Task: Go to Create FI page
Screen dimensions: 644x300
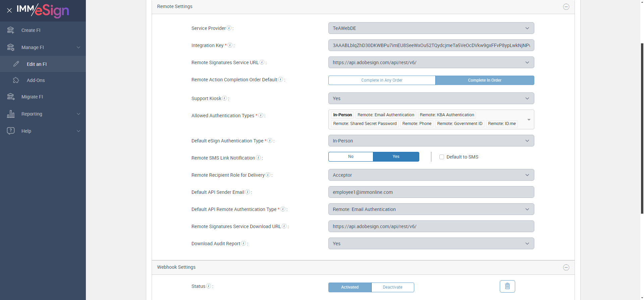Action: pyautogui.click(x=31, y=30)
